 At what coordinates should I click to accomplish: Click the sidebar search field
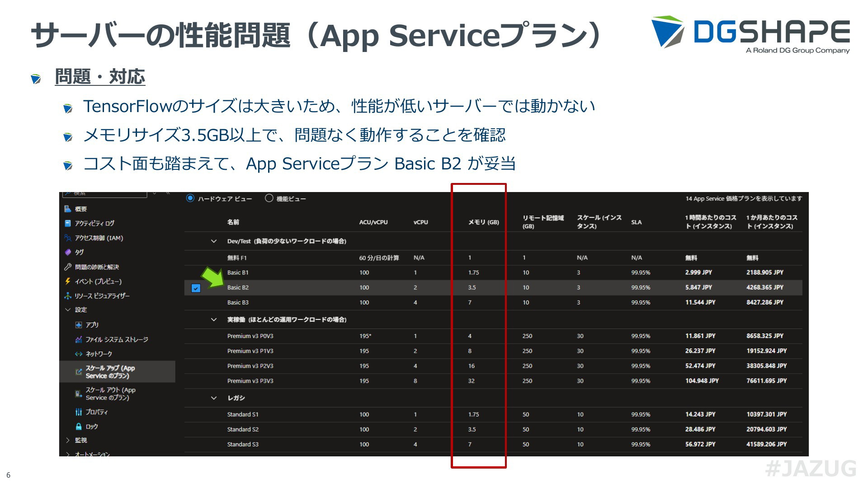point(105,194)
